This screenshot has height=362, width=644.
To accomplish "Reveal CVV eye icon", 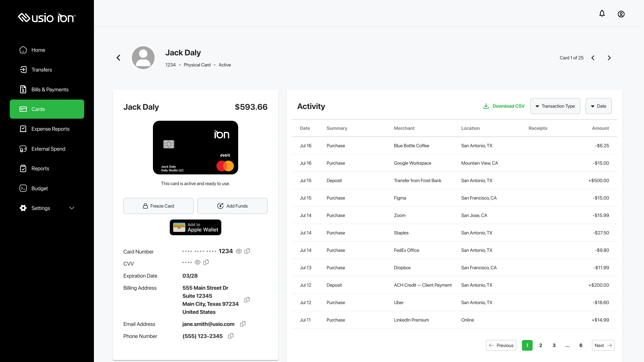I will [197, 262].
